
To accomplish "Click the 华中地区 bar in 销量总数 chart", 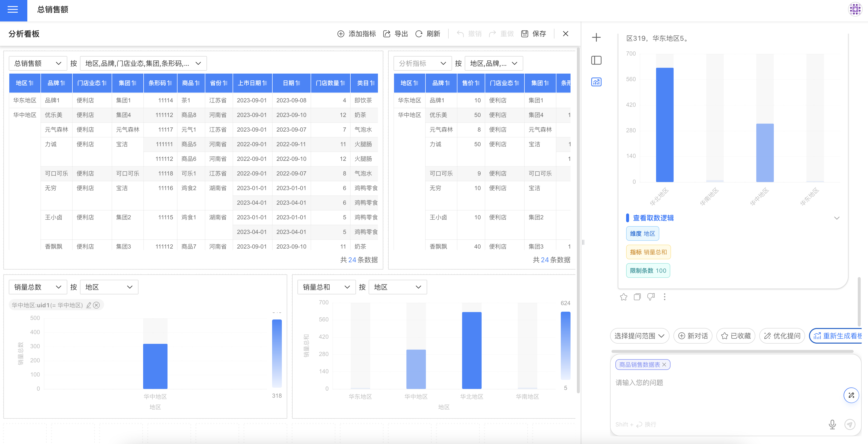I will [155, 366].
